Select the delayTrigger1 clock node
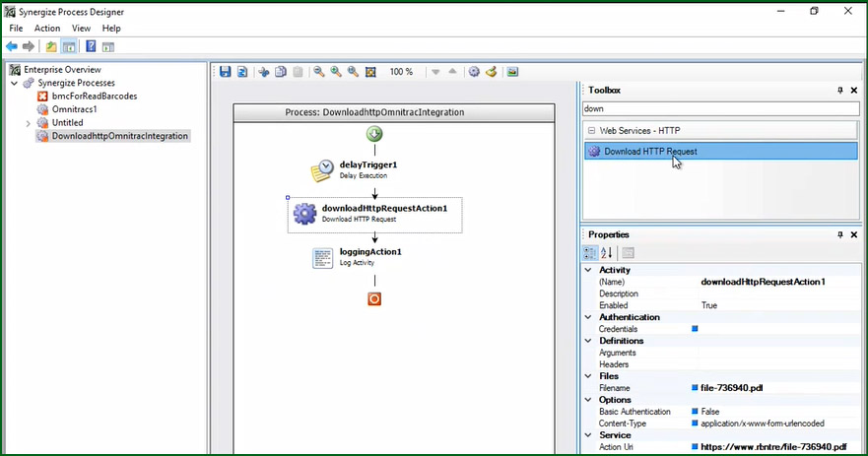 (x=322, y=170)
